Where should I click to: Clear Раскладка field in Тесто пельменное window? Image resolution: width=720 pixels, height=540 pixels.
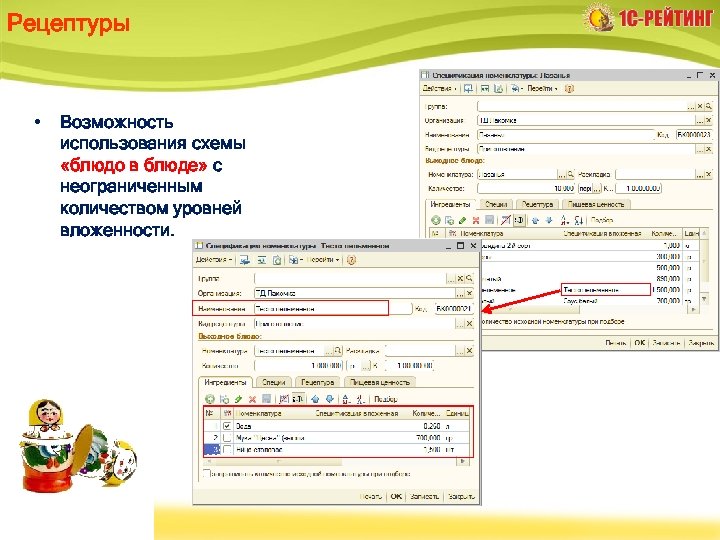point(469,351)
